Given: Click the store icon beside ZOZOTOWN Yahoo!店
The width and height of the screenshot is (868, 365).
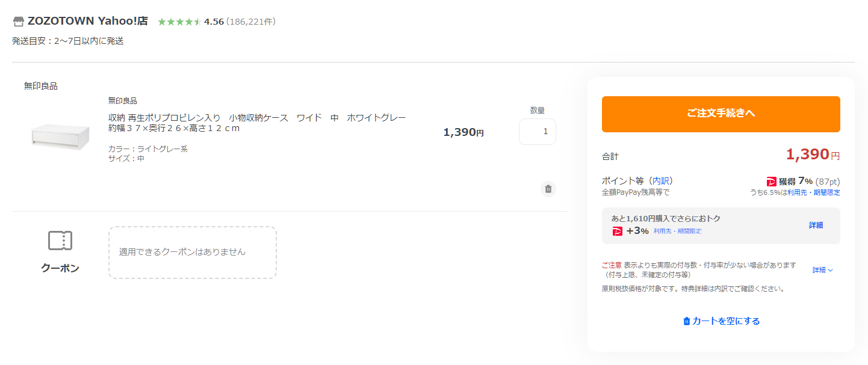Looking at the screenshot, I should tap(19, 22).
